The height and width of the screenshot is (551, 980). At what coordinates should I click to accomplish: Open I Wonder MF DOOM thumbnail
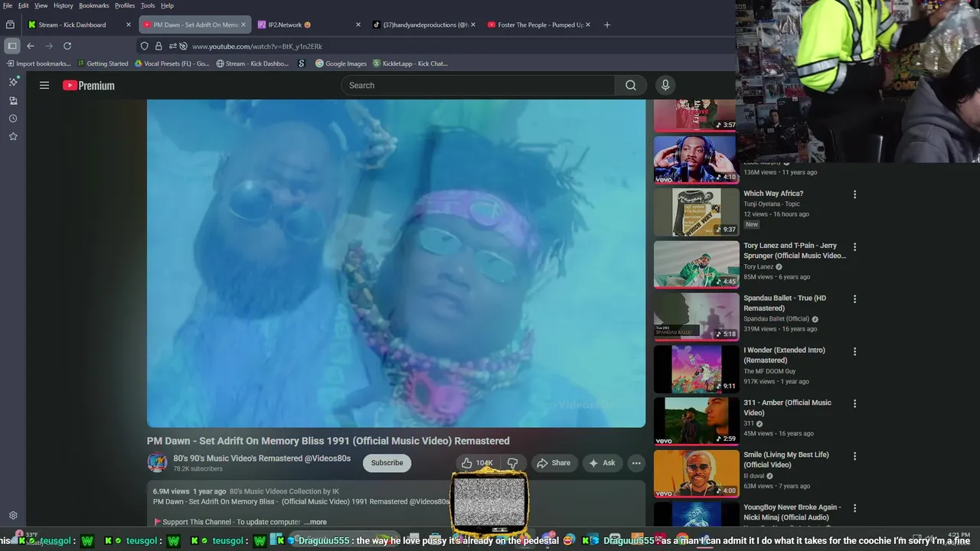697,368
